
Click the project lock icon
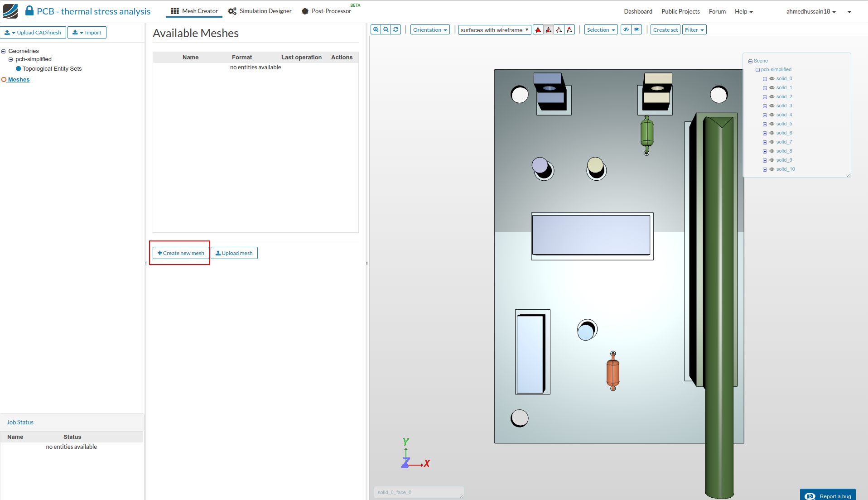[29, 11]
